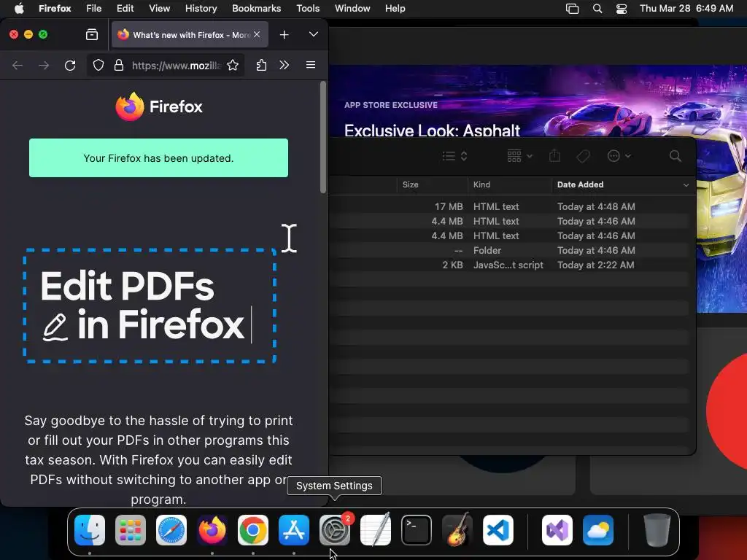Viewport: 747px width, 560px height.
Task: Click the Firefox logo heading
Action: [x=159, y=106]
